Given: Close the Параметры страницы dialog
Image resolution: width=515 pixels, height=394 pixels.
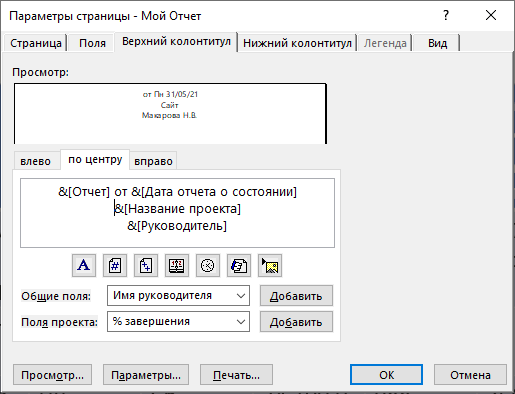Looking at the screenshot, I should point(491,15).
